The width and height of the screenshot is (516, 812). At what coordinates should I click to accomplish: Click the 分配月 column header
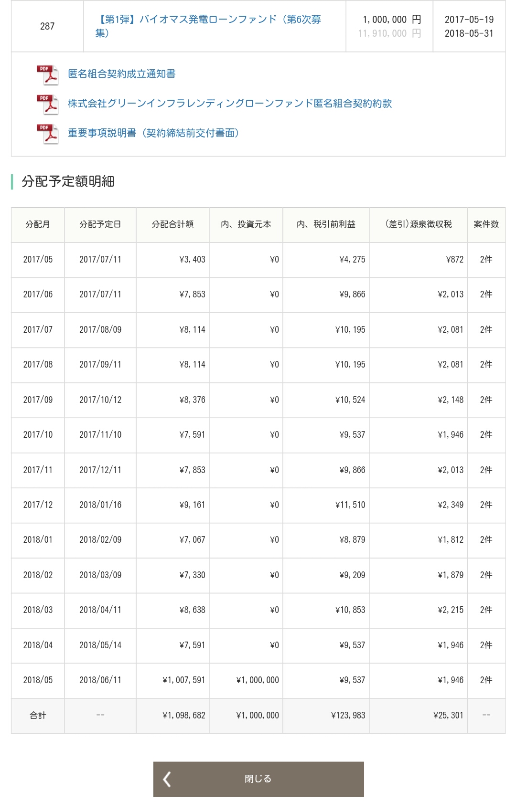click(38, 224)
